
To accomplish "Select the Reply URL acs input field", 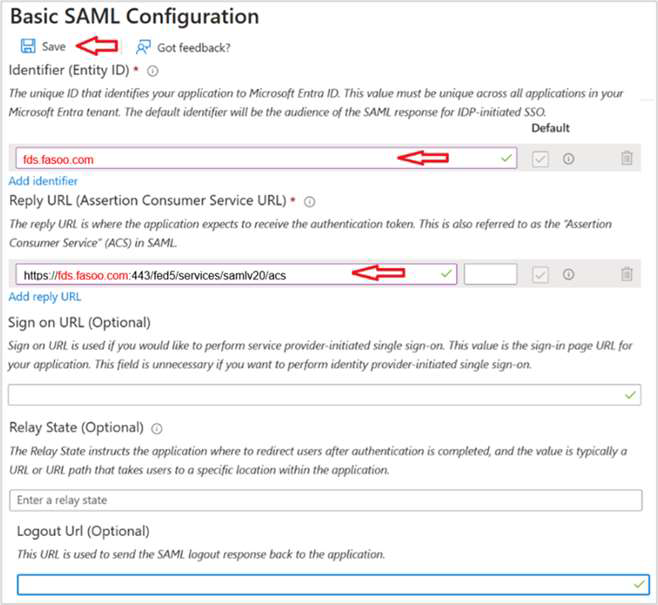I will [236, 274].
